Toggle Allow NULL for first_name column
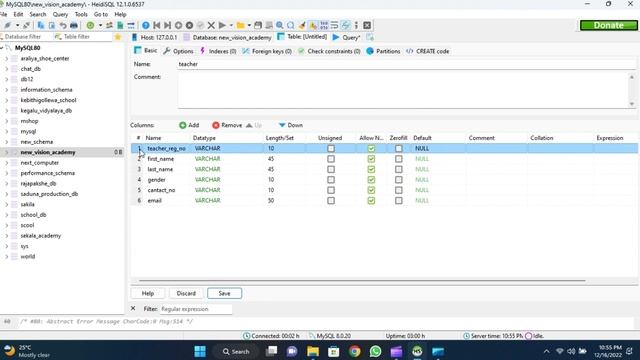Viewport: 640px width, 360px height. coord(371,159)
